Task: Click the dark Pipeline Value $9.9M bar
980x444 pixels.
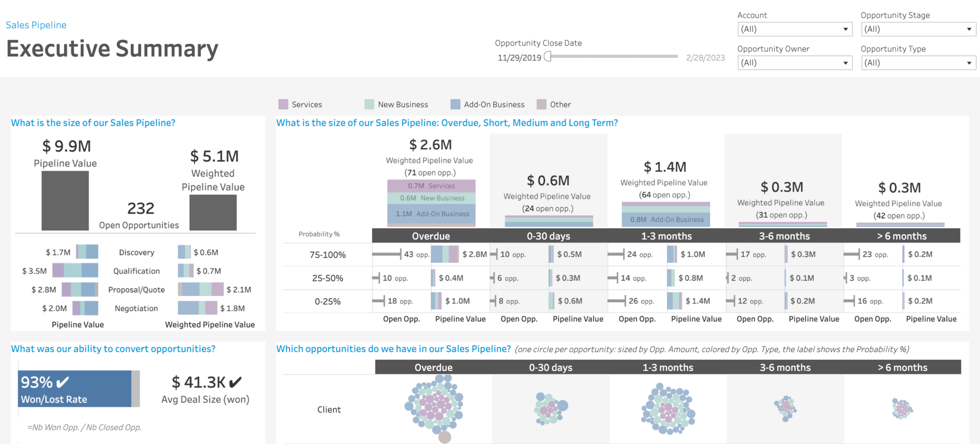Action: tap(65, 200)
